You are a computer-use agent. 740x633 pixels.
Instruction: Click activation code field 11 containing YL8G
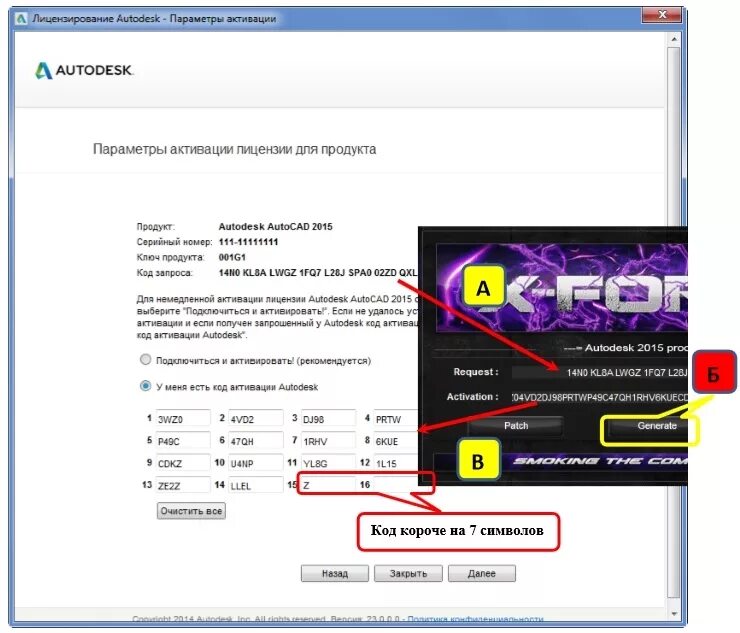pos(328,463)
